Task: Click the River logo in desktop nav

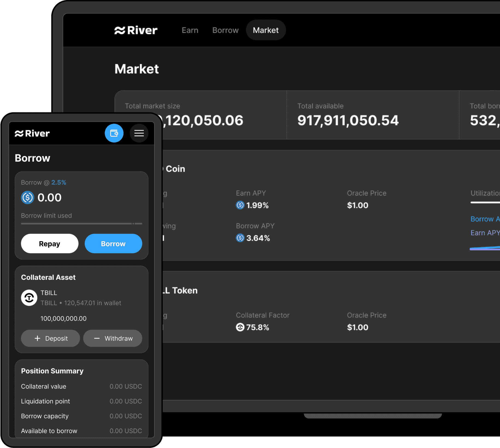Action: 136,30
